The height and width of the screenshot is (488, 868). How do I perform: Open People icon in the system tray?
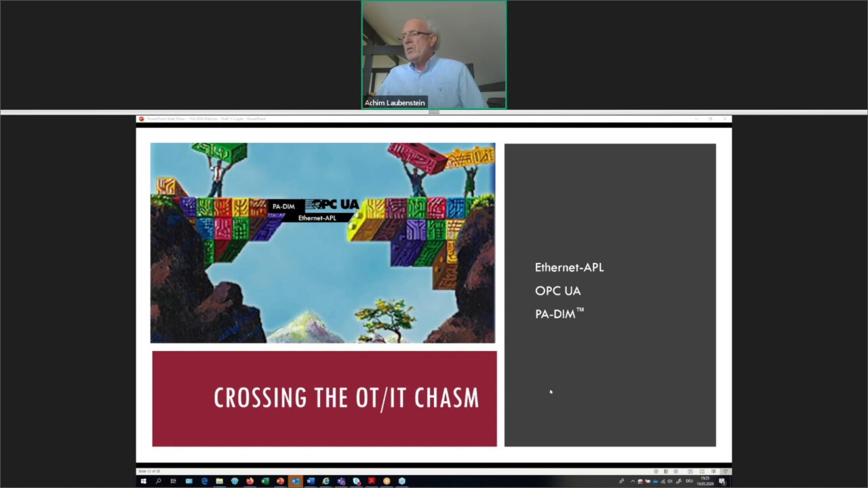[622, 481]
